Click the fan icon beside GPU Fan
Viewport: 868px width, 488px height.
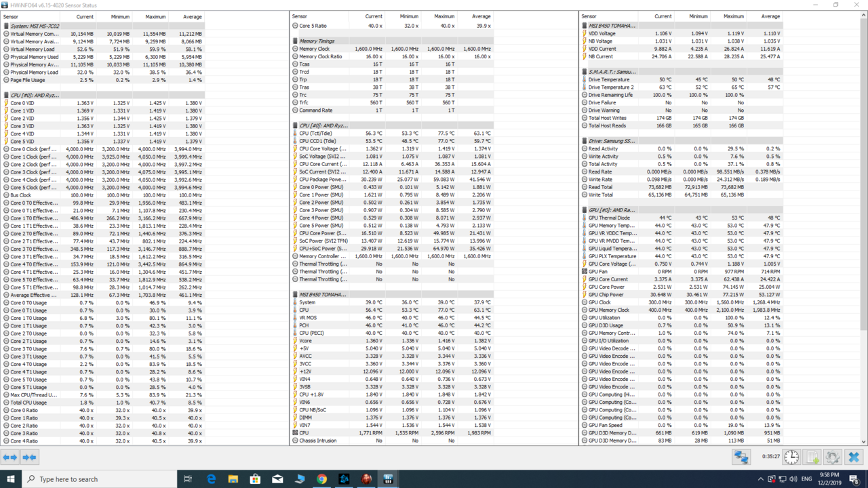click(x=585, y=272)
